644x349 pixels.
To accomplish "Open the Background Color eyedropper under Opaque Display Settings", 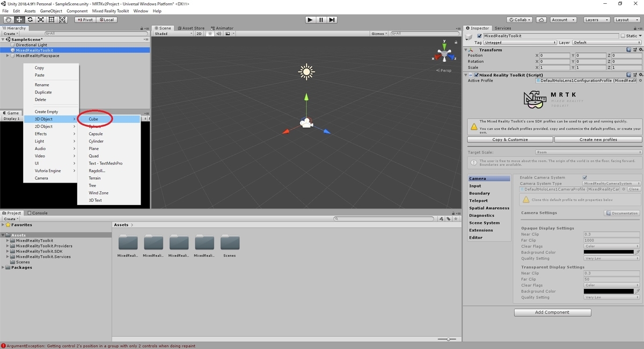I will click(x=638, y=252).
